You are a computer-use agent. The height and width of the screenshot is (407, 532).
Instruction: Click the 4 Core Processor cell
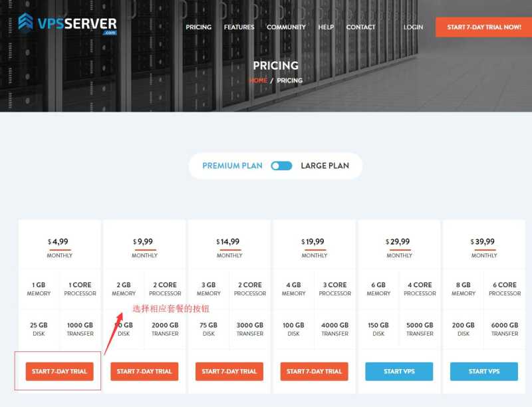pos(420,289)
